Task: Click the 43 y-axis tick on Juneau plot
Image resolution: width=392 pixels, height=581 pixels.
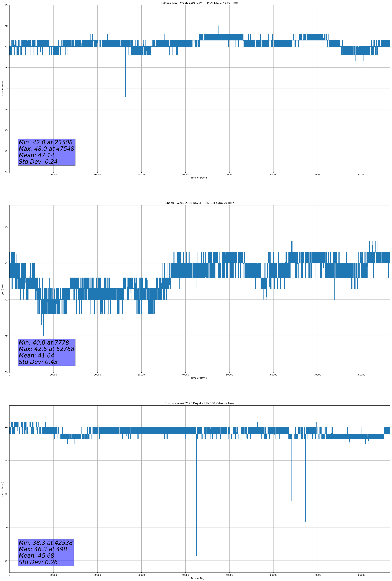Action: click(x=6, y=227)
